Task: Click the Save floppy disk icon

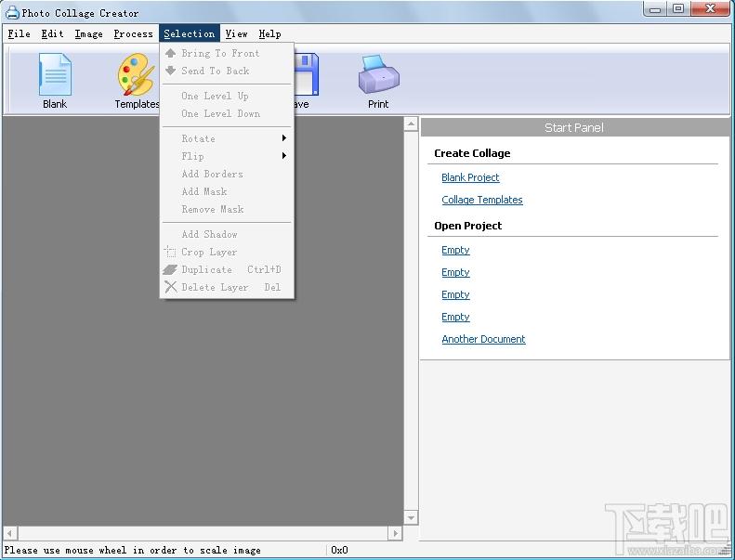Action: click(307, 74)
